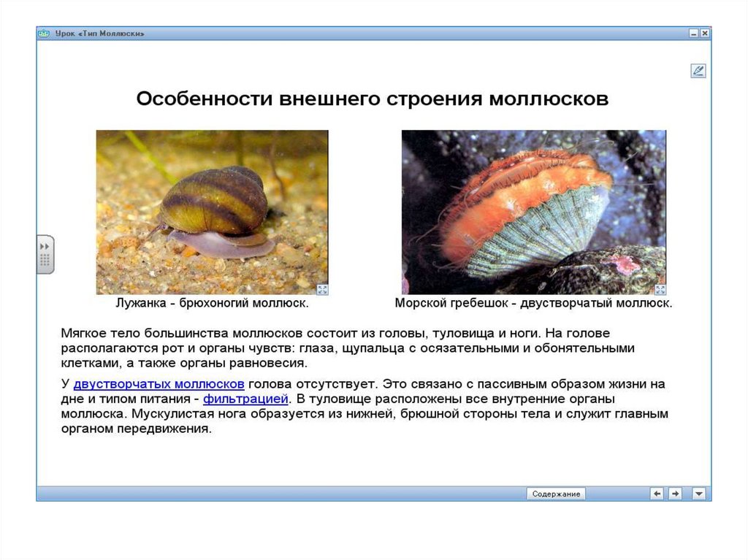Minimize the lesson window
Viewport: 748px width, 560px height.
(693, 34)
